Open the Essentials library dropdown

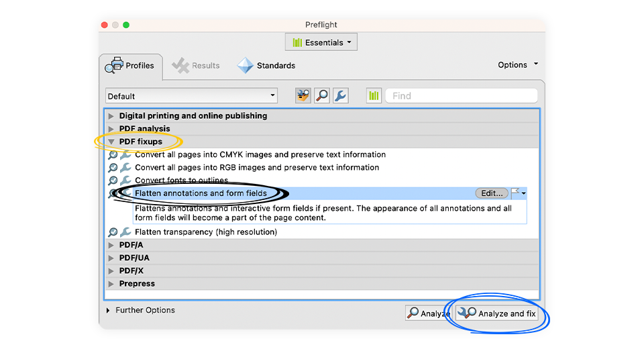pyautogui.click(x=322, y=42)
